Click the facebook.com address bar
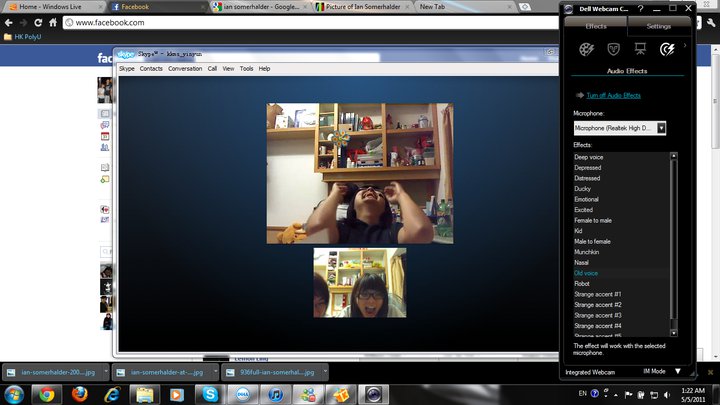This screenshot has height=405, width=720. tap(310, 22)
